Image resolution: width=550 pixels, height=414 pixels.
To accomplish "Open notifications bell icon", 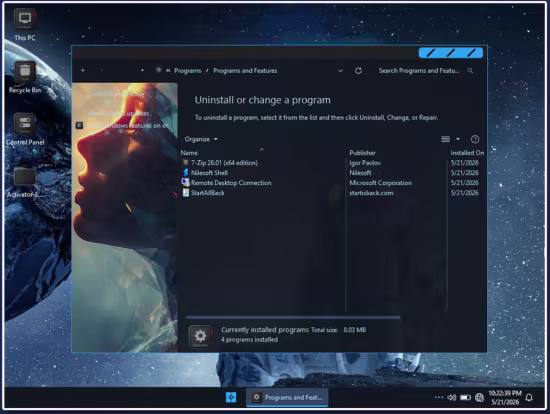I will click(x=529, y=398).
